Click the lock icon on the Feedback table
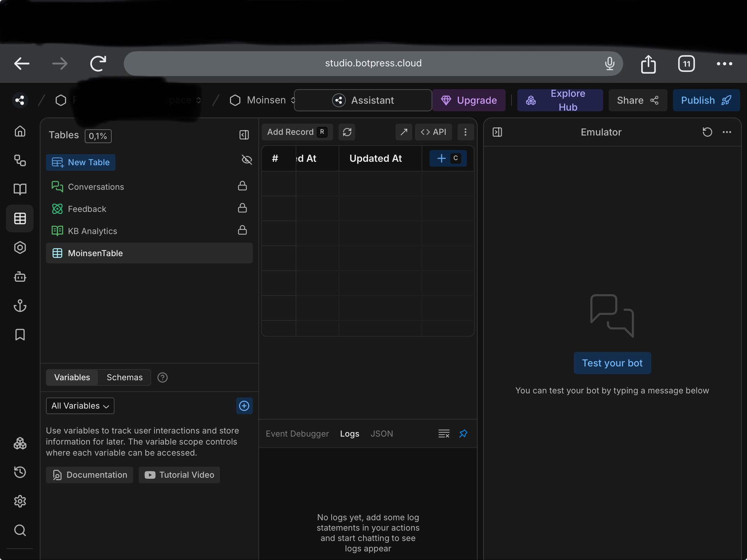 point(242,208)
